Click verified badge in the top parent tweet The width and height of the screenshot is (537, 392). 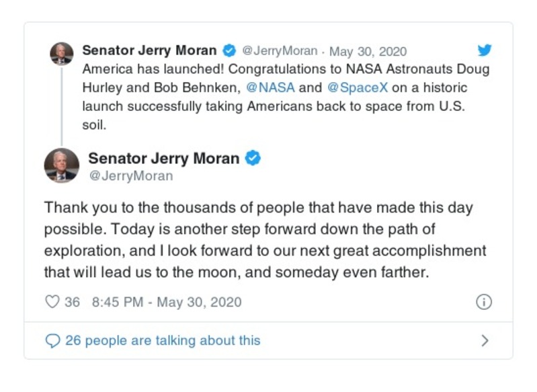229,51
